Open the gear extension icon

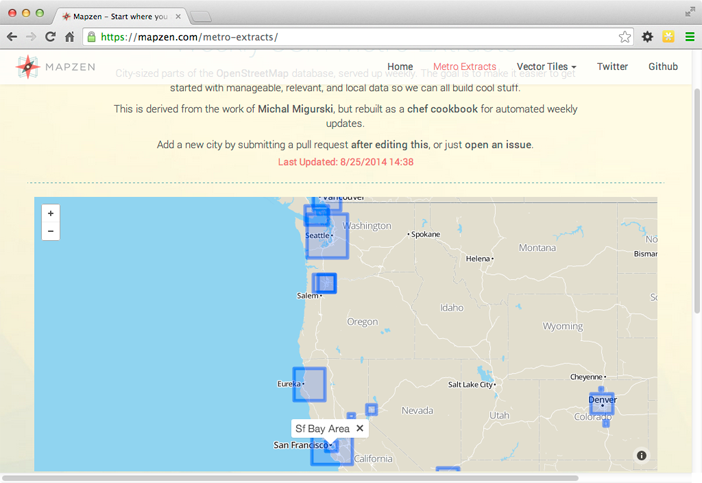647,37
